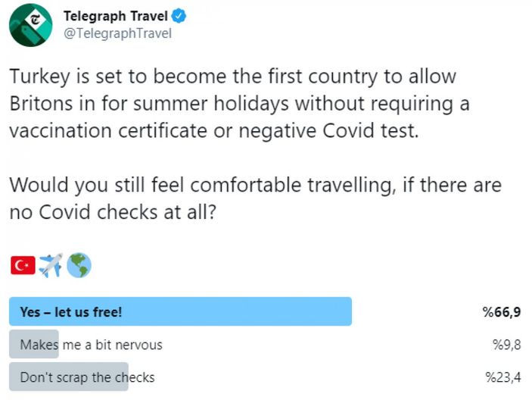Open the @TelegraphTravel handle link
The image size is (532, 400).
(117, 33)
